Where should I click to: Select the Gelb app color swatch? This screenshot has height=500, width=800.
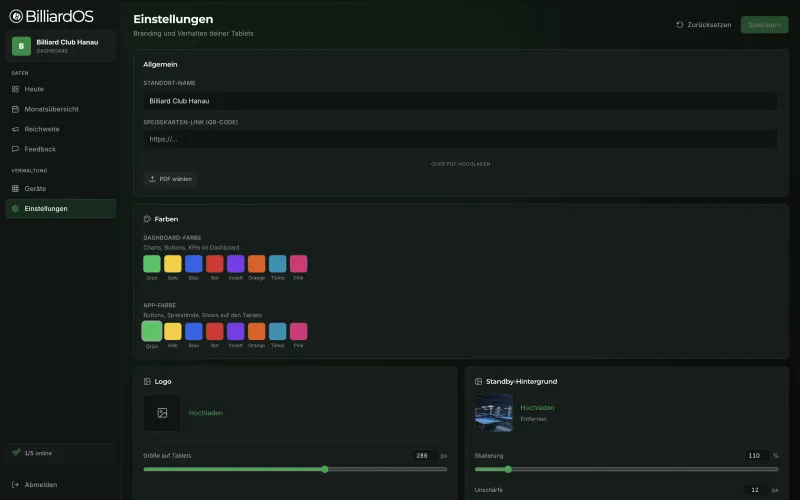tap(173, 331)
